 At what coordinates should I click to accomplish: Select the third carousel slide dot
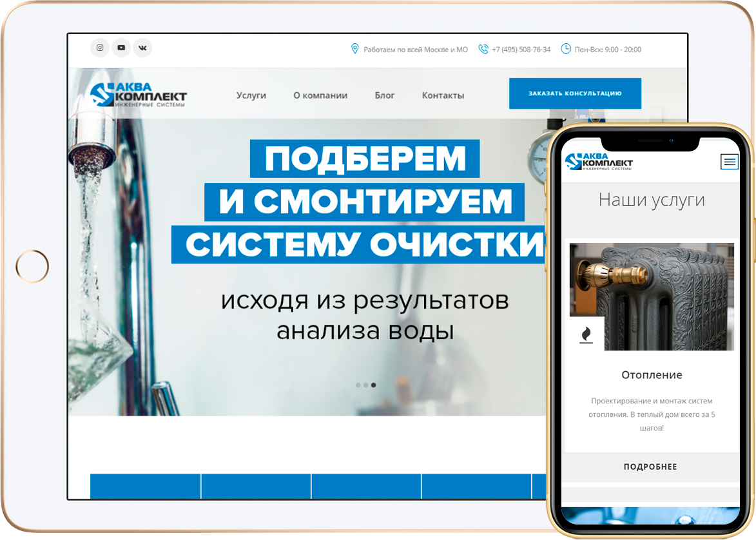coord(374,385)
